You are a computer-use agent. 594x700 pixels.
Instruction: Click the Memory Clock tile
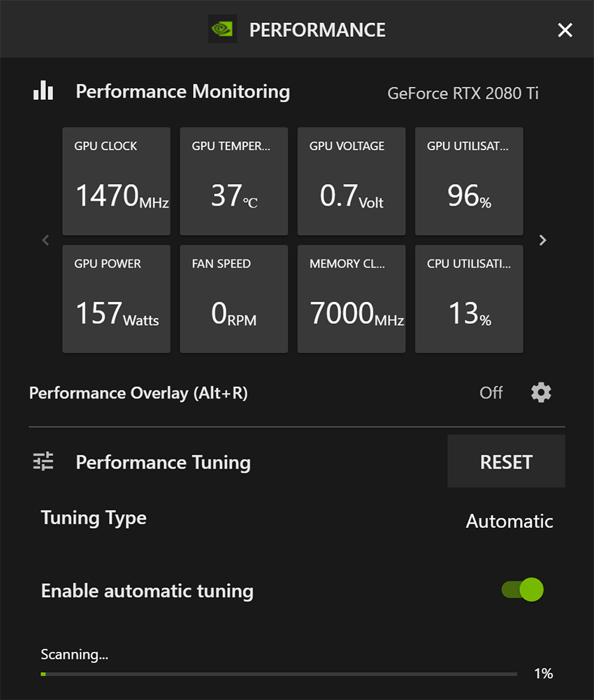(x=352, y=299)
